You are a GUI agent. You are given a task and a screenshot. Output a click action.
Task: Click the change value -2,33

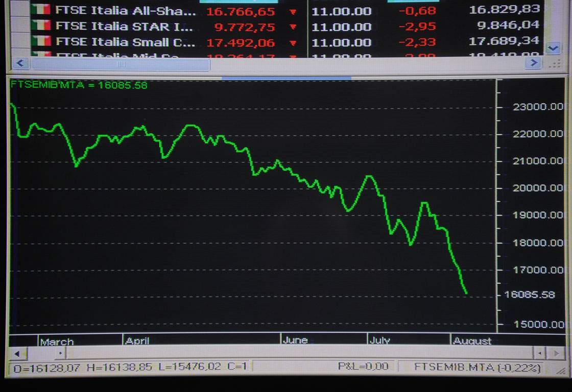tap(417, 42)
